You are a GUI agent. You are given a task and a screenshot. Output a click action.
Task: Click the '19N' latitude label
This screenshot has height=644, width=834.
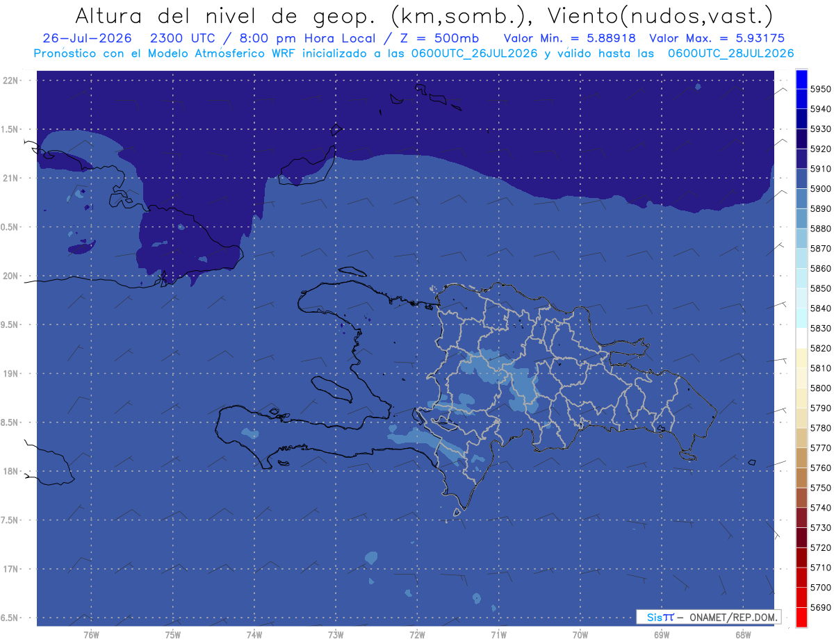(12, 373)
